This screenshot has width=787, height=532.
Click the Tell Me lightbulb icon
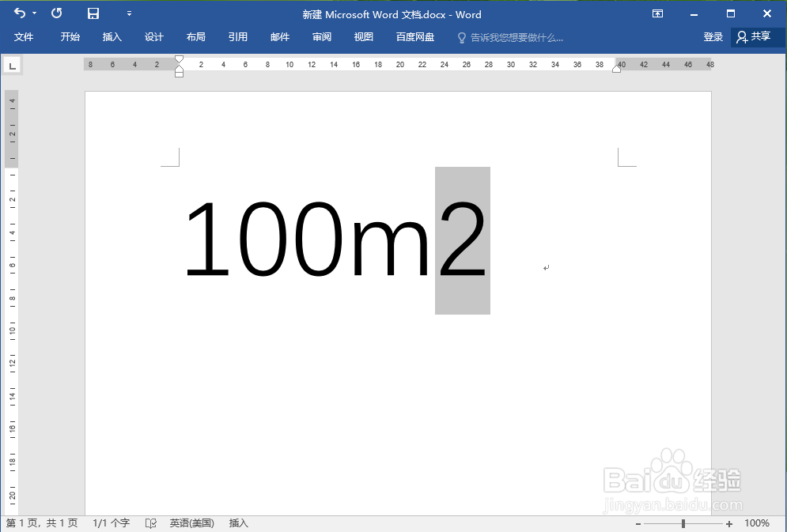click(x=461, y=36)
